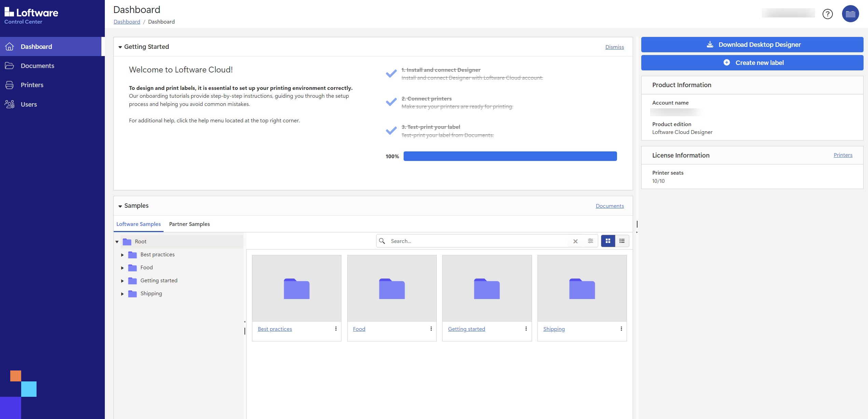
Task: Open search filter options icon
Action: 590,241
